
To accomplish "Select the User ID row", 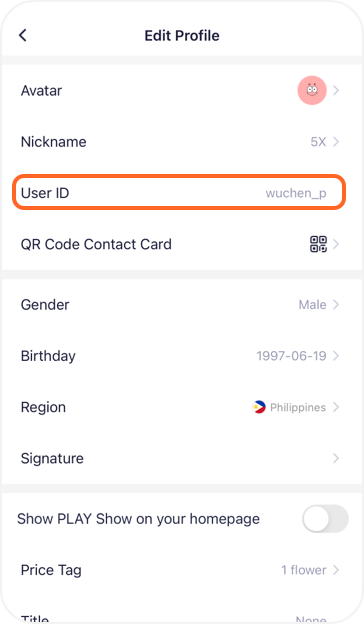I will pyautogui.click(x=179, y=193).
